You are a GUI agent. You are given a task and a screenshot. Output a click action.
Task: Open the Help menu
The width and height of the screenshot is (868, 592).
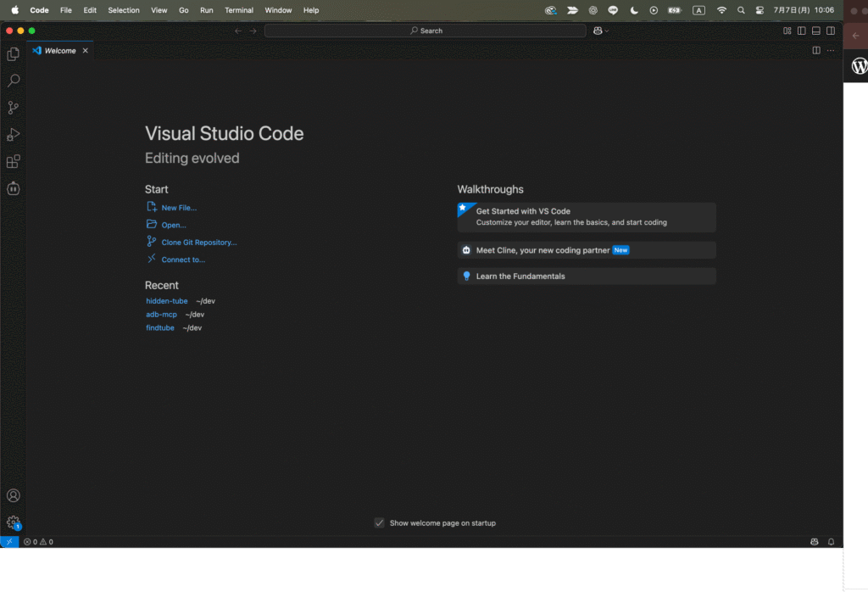311,10
